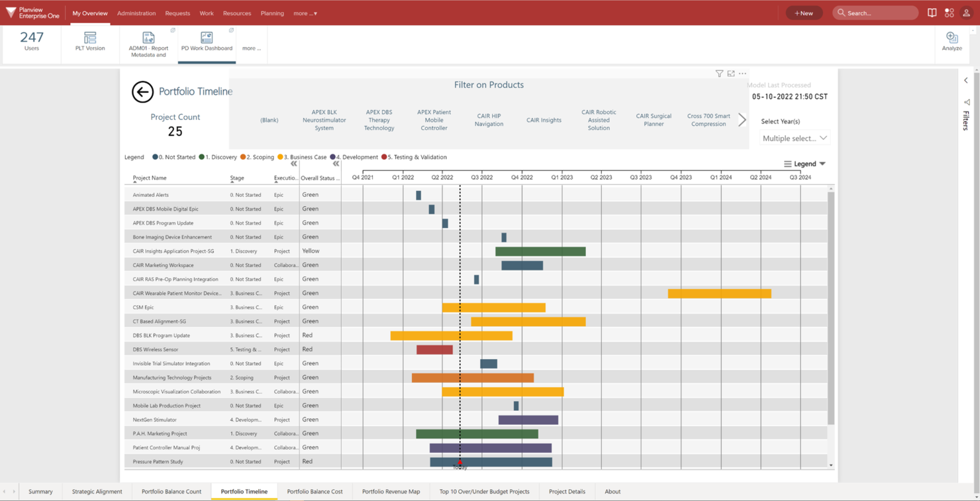Open the Project Details tab
The height and width of the screenshot is (501, 980).
[567, 492]
